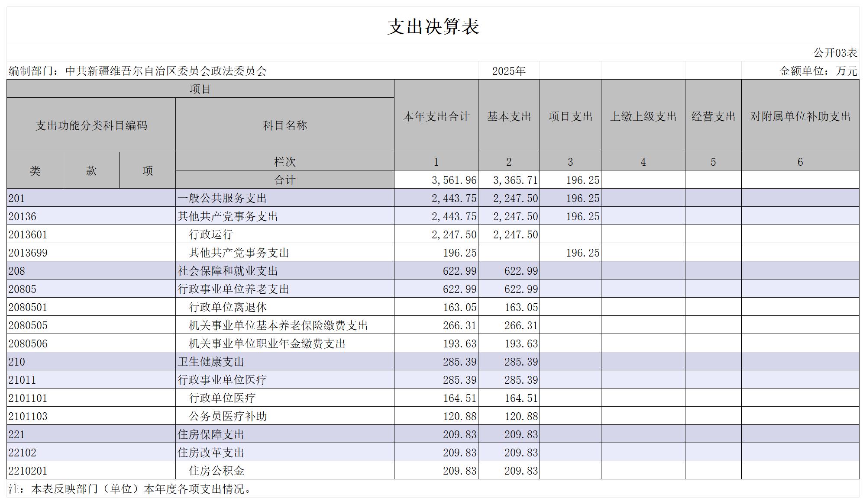The image size is (866, 504).
Task: Select the 项目支出 column header
Action: pos(571,116)
